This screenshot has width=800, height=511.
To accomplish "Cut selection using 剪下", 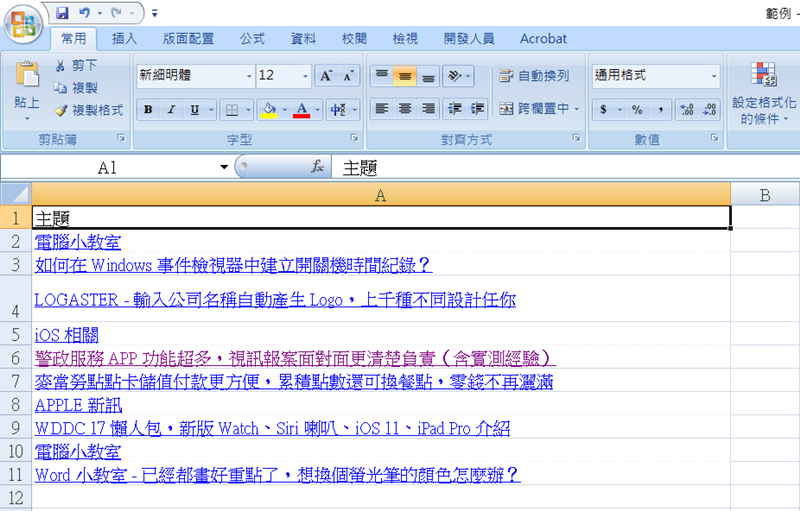I will 76,65.
